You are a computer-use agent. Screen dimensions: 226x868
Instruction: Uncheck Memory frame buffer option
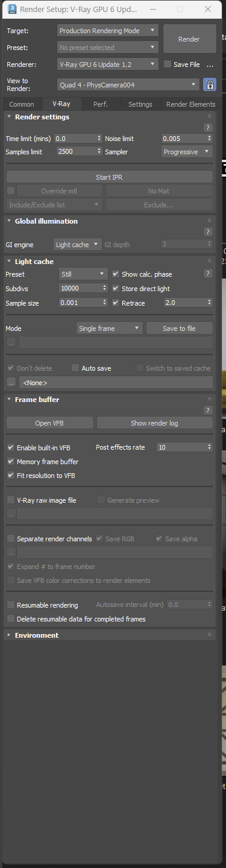click(11, 461)
